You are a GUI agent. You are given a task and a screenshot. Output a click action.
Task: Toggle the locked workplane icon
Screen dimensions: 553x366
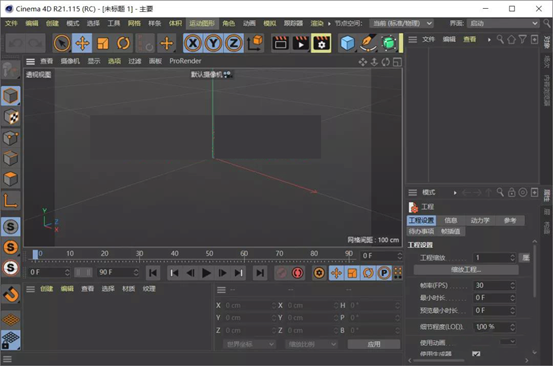(11, 340)
